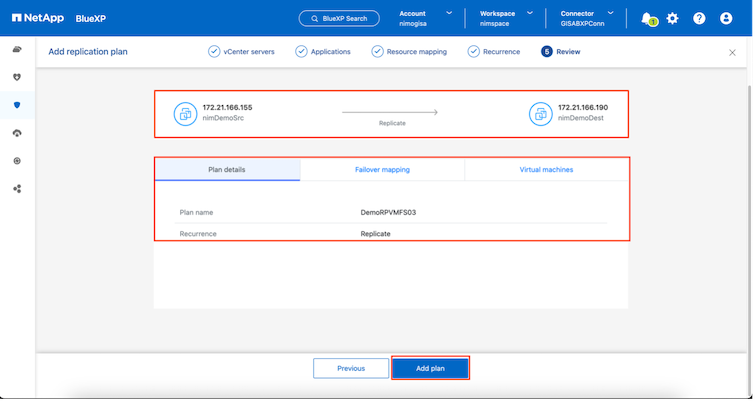
Task: Click the share nodes sidebar icon
Action: (17, 188)
